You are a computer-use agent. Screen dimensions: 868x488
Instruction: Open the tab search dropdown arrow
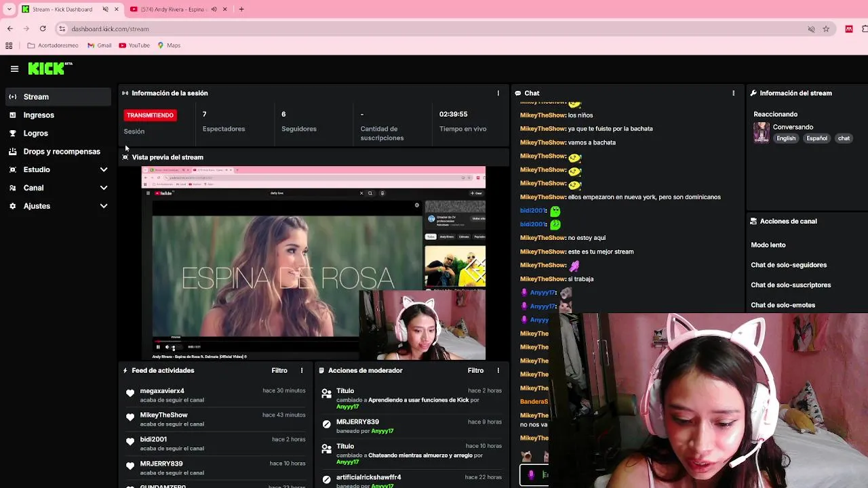click(x=9, y=9)
